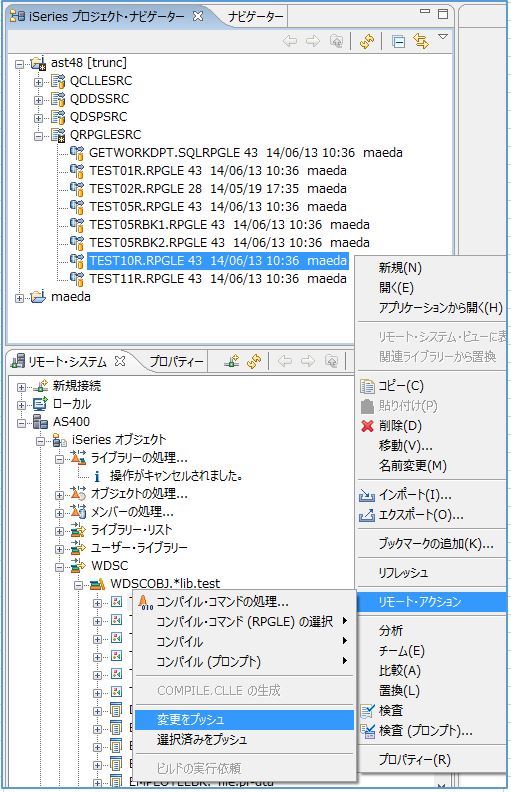Viewport: 511px width, 792px height.
Task: Select GETWORKDPT.SQLRPGLE member
Action: [x=246, y=153]
